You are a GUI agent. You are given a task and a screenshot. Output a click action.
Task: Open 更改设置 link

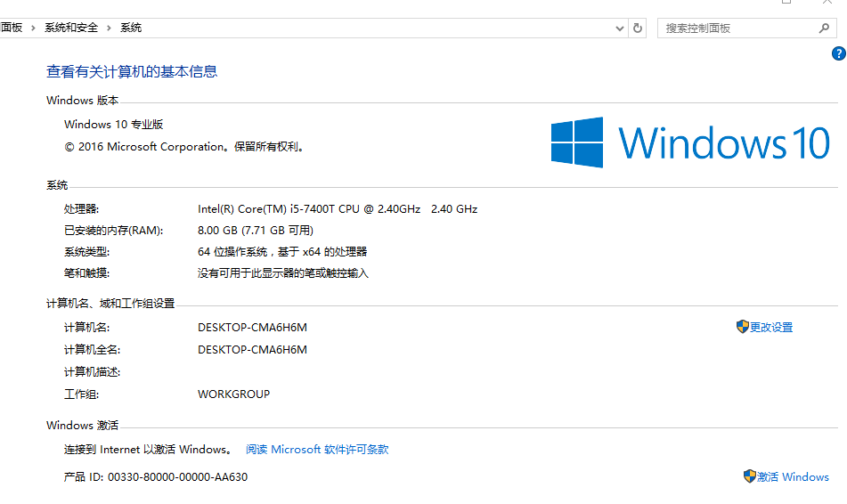pyautogui.click(x=770, y=328)
